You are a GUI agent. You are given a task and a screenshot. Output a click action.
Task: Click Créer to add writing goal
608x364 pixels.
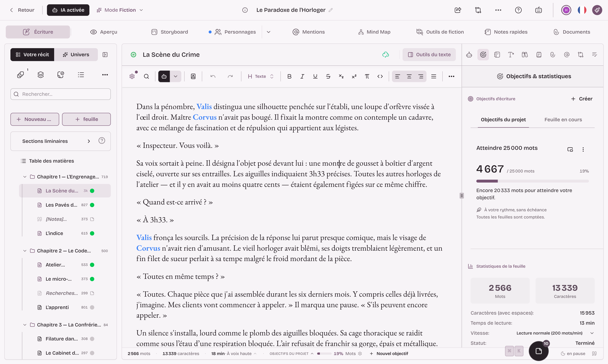click(x=582, y=99)
